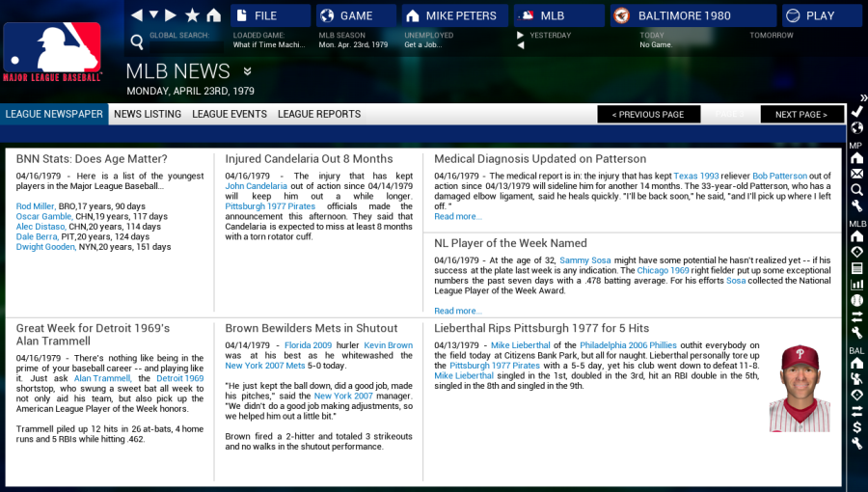The image size is (868, 492).
Task: Switch to the LEAGUE REPORTS tab
Action: 319,114
